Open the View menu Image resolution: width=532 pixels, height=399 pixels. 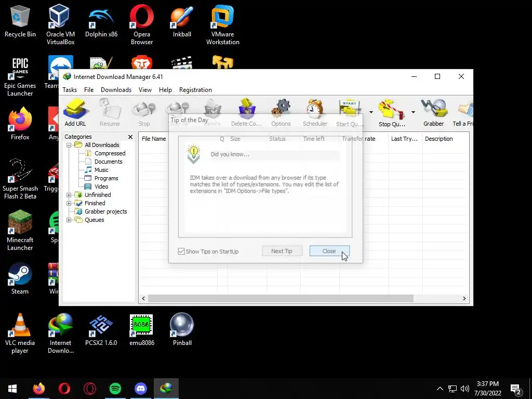tap(145, 90)
